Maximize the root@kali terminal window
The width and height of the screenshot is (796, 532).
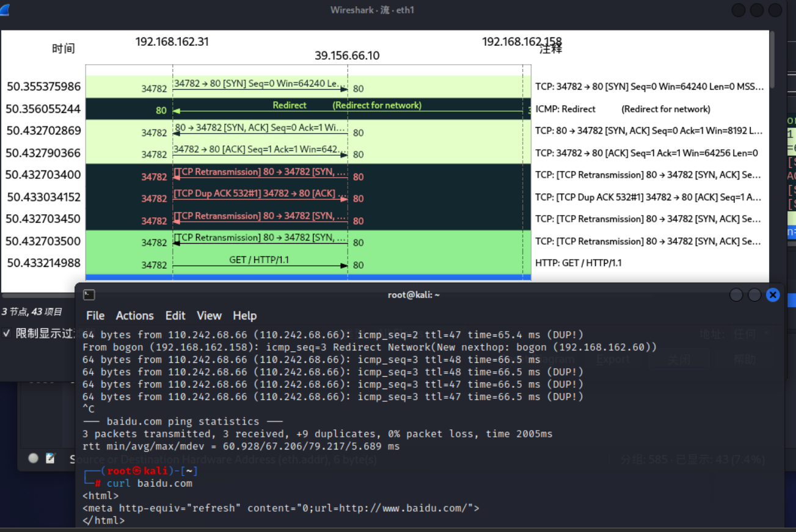tap(754, 295)
